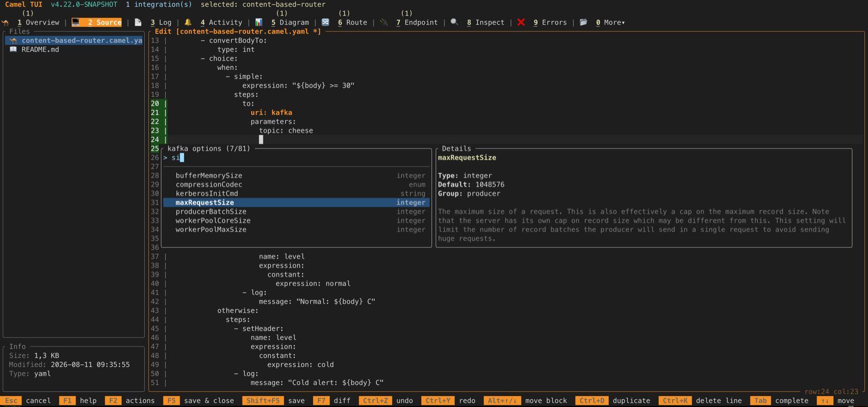Click the "Cold alert: ${body} C" message line

point(317,383)
